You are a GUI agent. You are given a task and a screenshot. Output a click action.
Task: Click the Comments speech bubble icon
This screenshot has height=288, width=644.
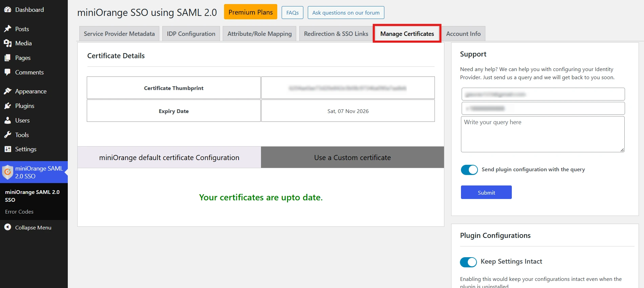click(x=7, y=72)
